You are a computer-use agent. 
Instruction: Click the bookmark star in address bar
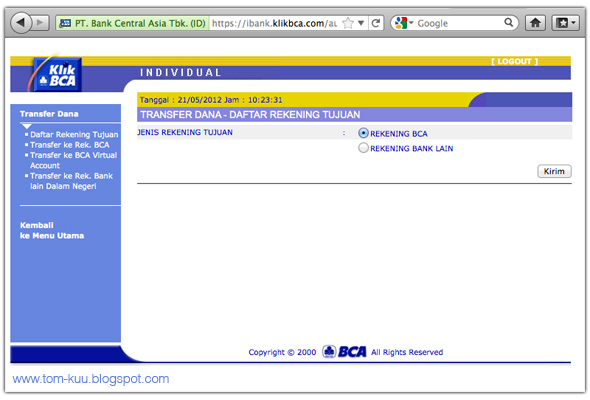click(x=348, y=23)
